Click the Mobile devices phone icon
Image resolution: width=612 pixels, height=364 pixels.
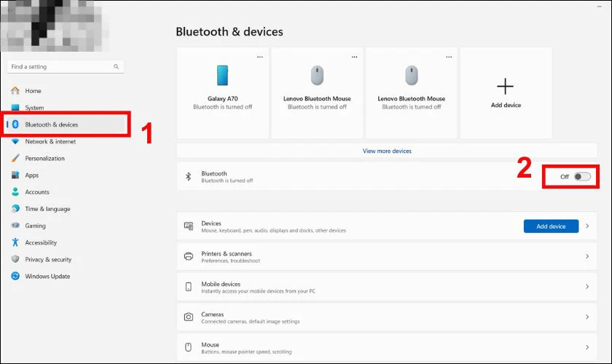pyautogui.click(x=189, y=287)
